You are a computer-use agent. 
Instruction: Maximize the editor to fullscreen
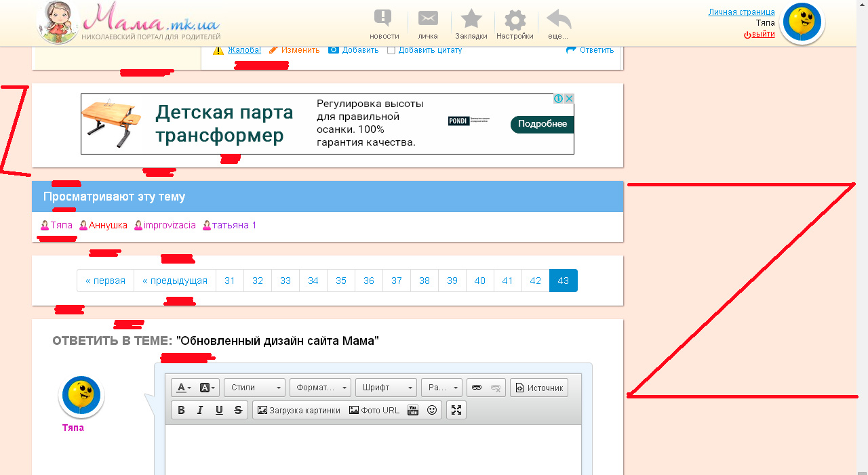point(456,410)
